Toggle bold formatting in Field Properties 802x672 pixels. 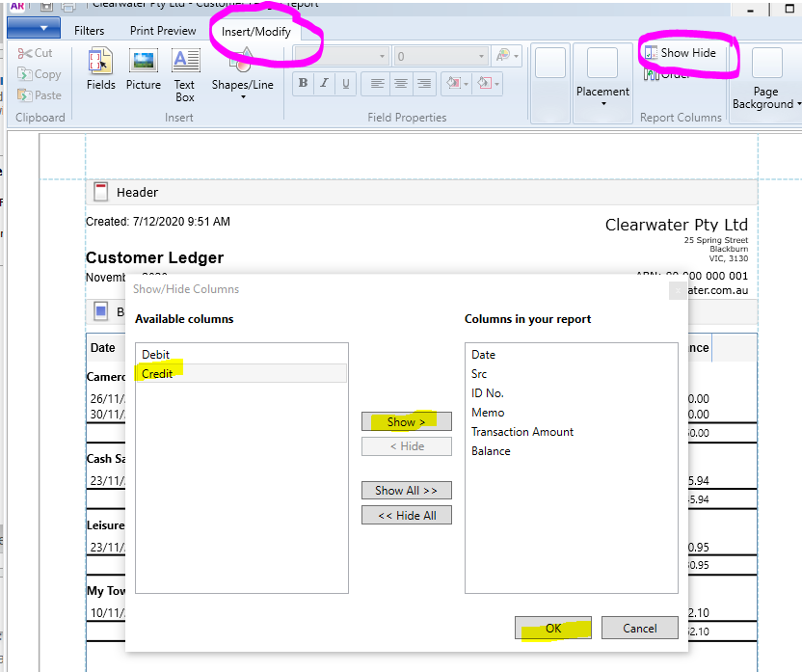(x=303, y=84)
